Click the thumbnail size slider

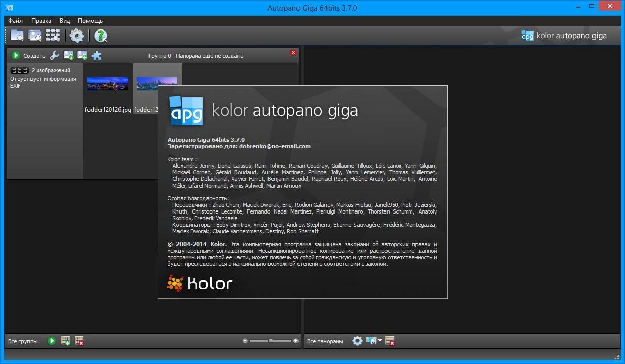click(x=271, y=341)
